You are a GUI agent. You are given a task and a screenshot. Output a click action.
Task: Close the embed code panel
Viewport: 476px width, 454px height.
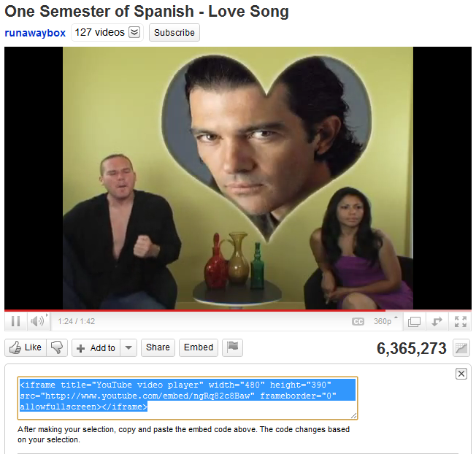(x=461, y=374)
